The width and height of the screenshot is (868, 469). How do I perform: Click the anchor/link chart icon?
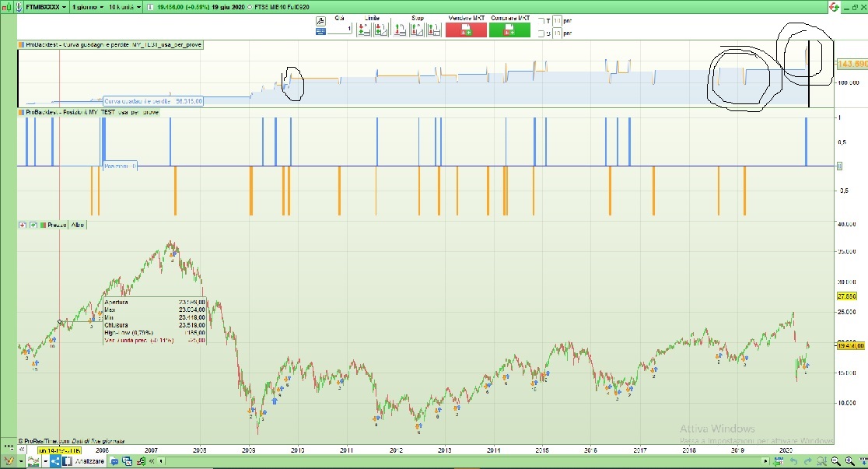(x=19, y=7)
